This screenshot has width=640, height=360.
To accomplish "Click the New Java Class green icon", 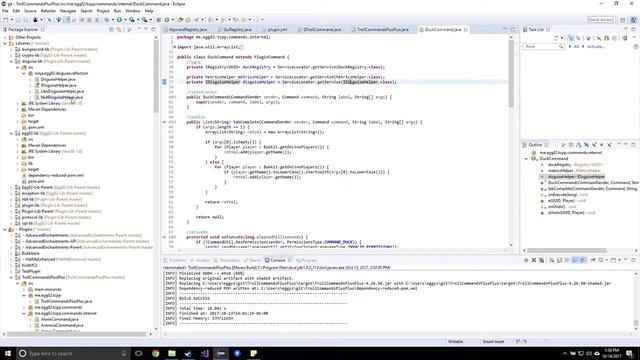I will point(167,20).
